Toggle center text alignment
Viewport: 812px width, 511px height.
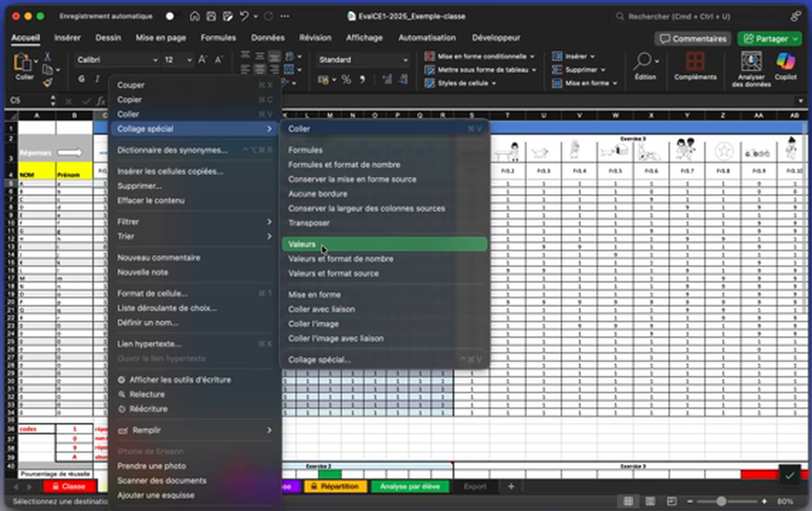[260, 67]
